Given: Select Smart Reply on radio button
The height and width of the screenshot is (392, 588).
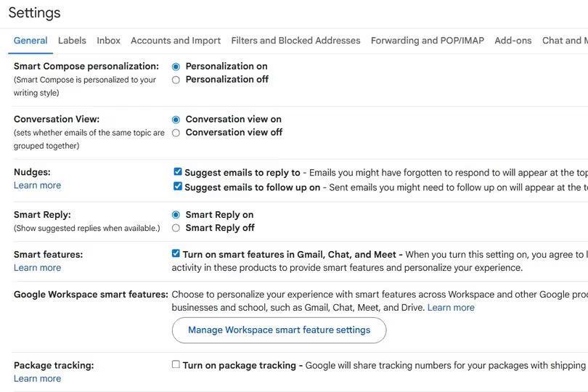Looking at the screenshot, I should [x=176, y=215].
